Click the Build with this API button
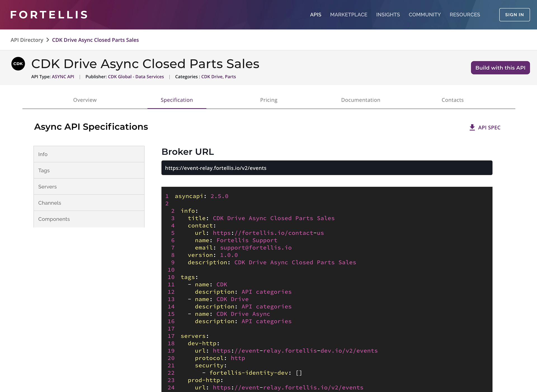The image size is (537, 392). point(500,67)
